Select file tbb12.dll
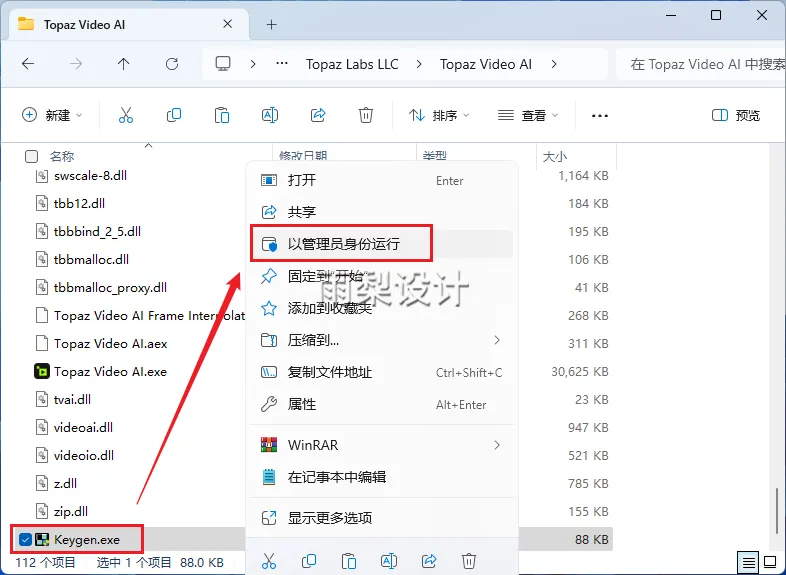The width and height of the screenshot is (786, 575). (x=79, y=204)
